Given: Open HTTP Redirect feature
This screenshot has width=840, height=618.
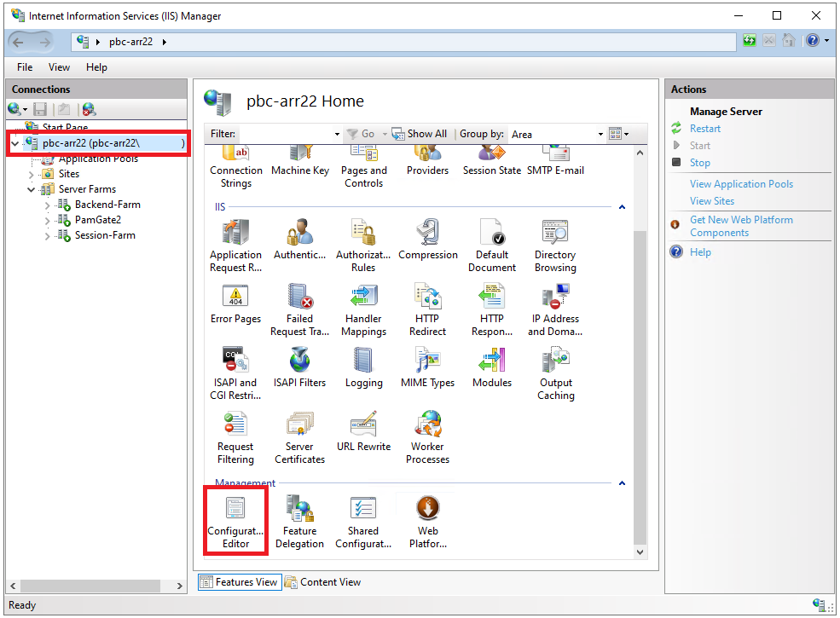Looking at the screenshot, I should point(427,310).
